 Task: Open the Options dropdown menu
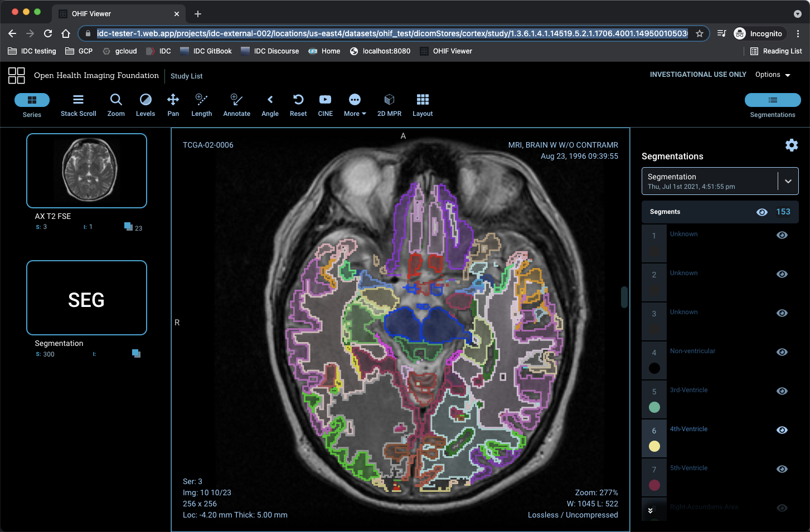click(x=773, y=75)
